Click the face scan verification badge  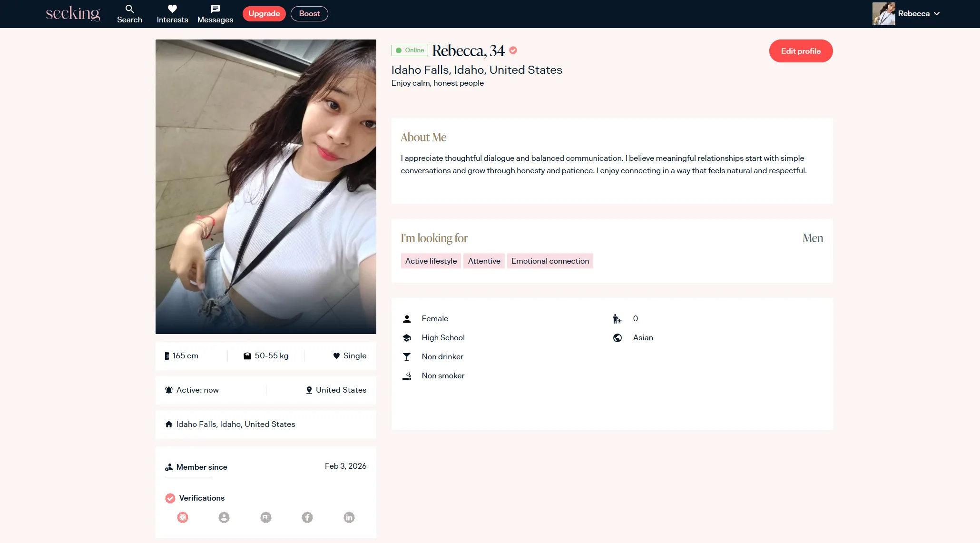(183, 517)
